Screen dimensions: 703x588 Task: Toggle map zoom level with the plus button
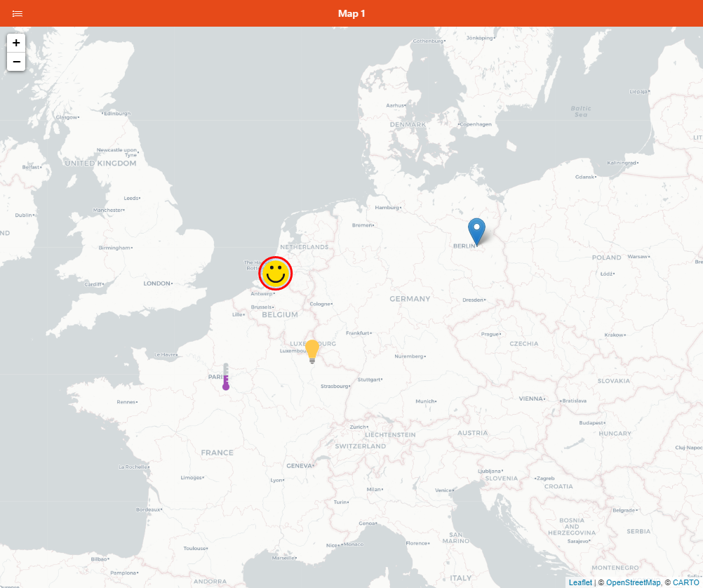click(15, 43)
